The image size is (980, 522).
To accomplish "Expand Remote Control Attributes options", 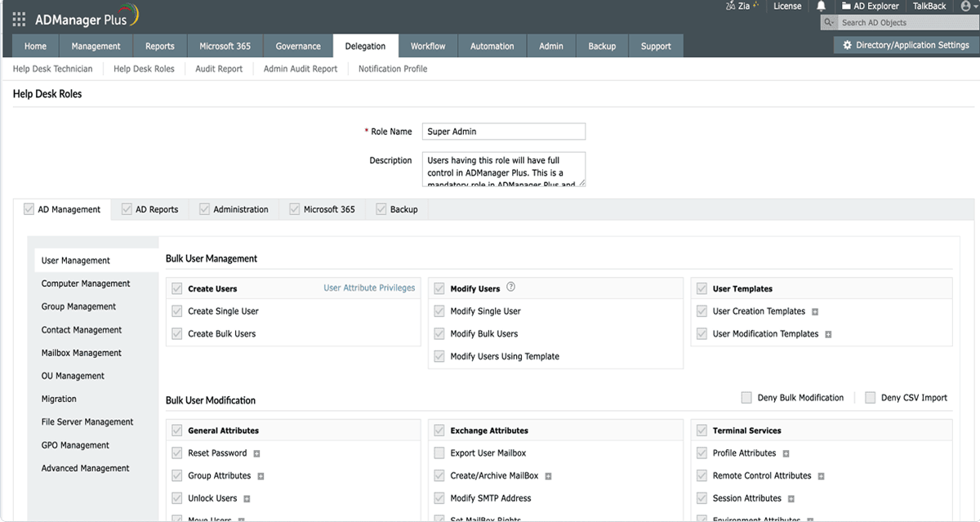I will [x=821, y=476].
